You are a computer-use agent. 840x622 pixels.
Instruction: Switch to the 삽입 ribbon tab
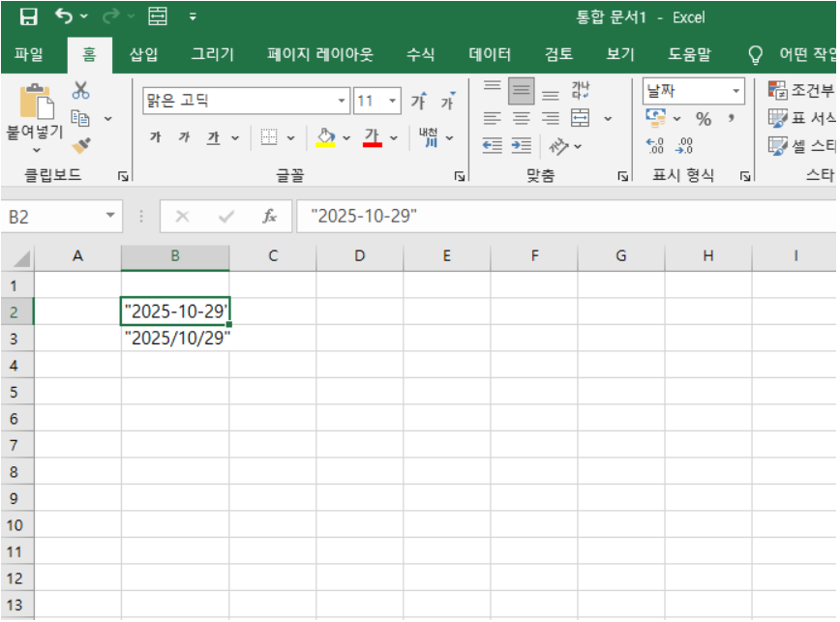tap(143, 54)
